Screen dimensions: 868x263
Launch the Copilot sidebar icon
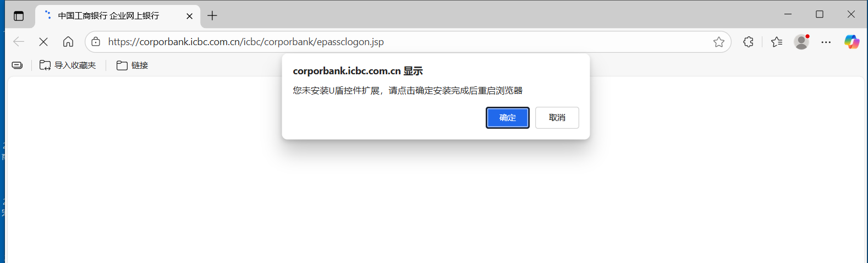pos(851,42)
